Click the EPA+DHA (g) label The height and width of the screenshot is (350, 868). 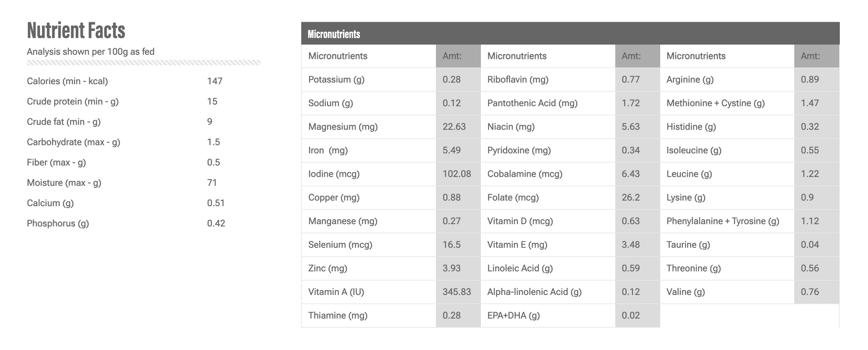point(514,316)
